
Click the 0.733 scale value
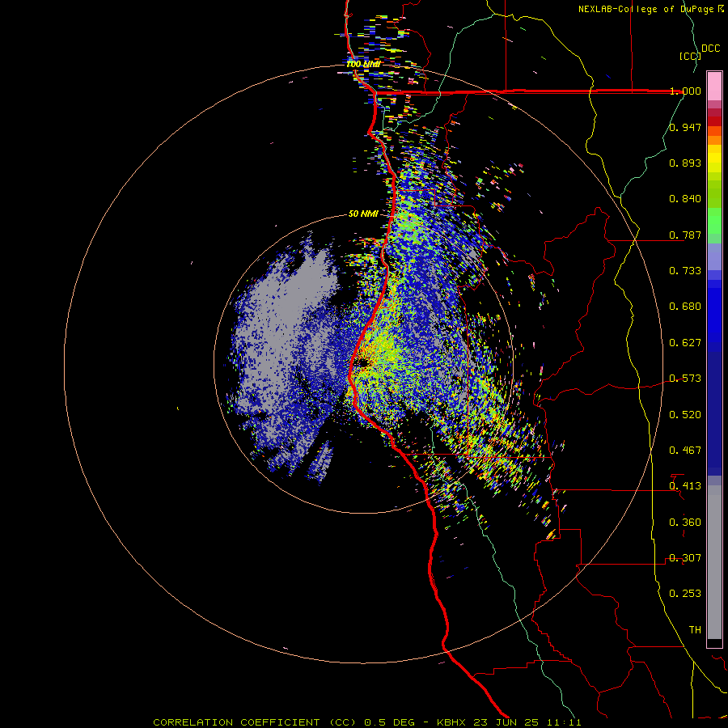pyautogui.click(x=685, y=271)
